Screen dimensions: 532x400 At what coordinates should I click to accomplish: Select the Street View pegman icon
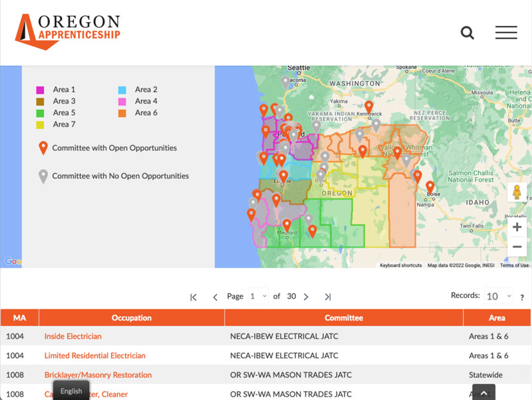point(517,192)
